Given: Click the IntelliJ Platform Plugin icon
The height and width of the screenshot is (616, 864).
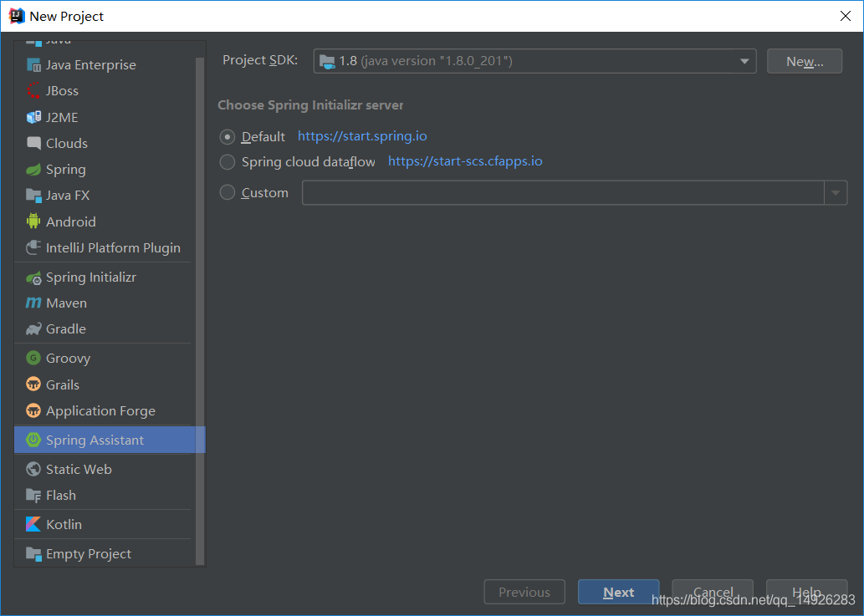Looking at the screenshot, I should 33,247.
